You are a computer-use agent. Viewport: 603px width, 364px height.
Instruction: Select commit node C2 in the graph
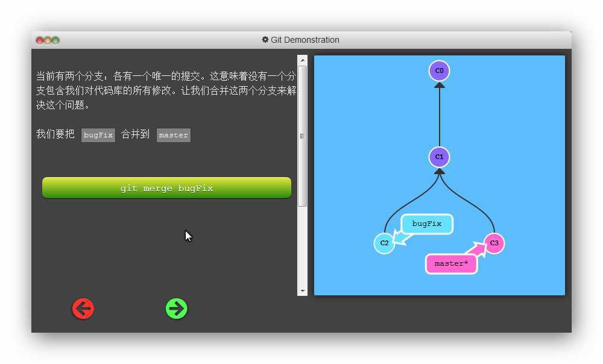[x=384, y=243]
